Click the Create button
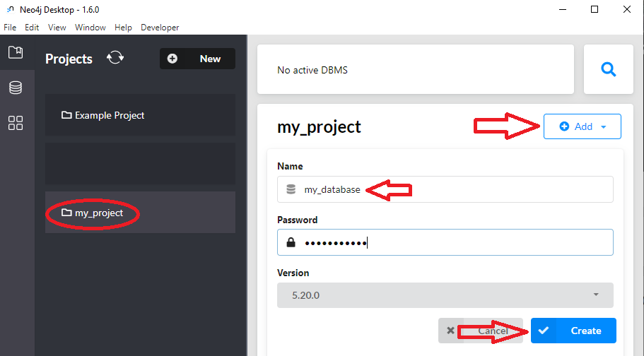The height and width of the screenshot is (356, 644). point(573,331)
